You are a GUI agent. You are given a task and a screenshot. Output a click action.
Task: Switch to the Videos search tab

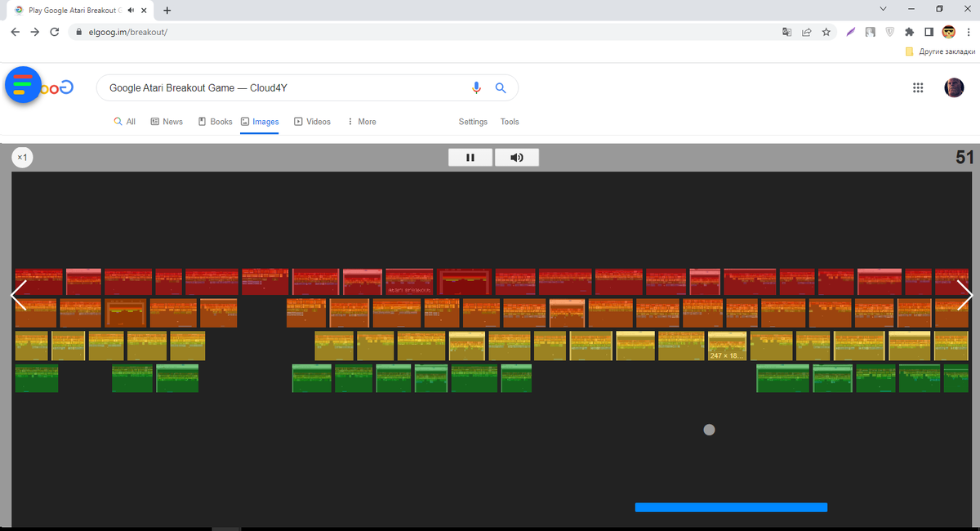312,122
